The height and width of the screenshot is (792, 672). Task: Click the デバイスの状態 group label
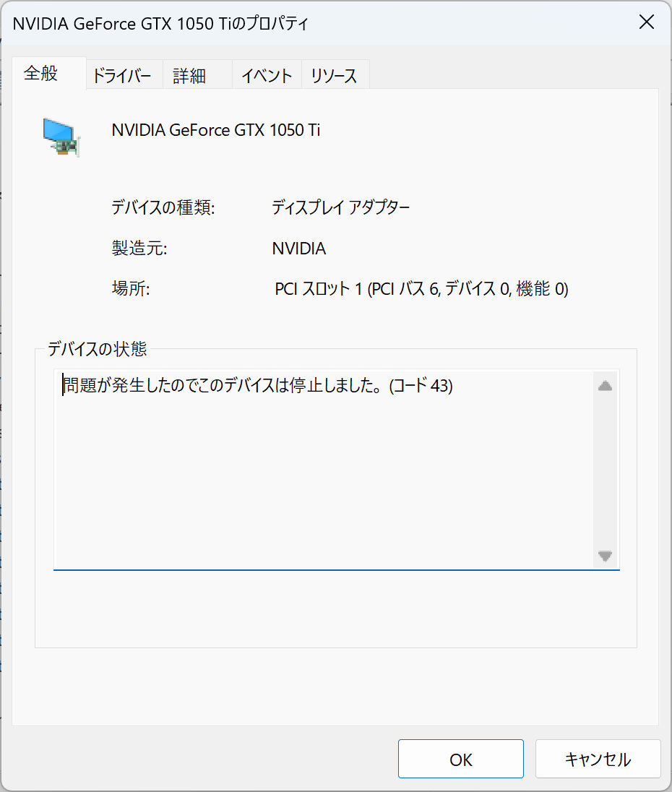pyautogui.click(x=97, y=349)
